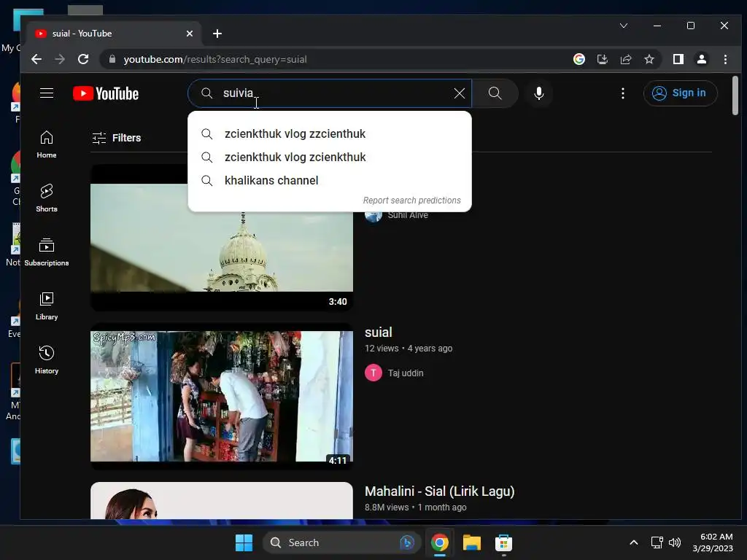Image resolution: width=747 pixels, height=560 pixels.
Task: Open volume control in system tray
Action: 675,542
